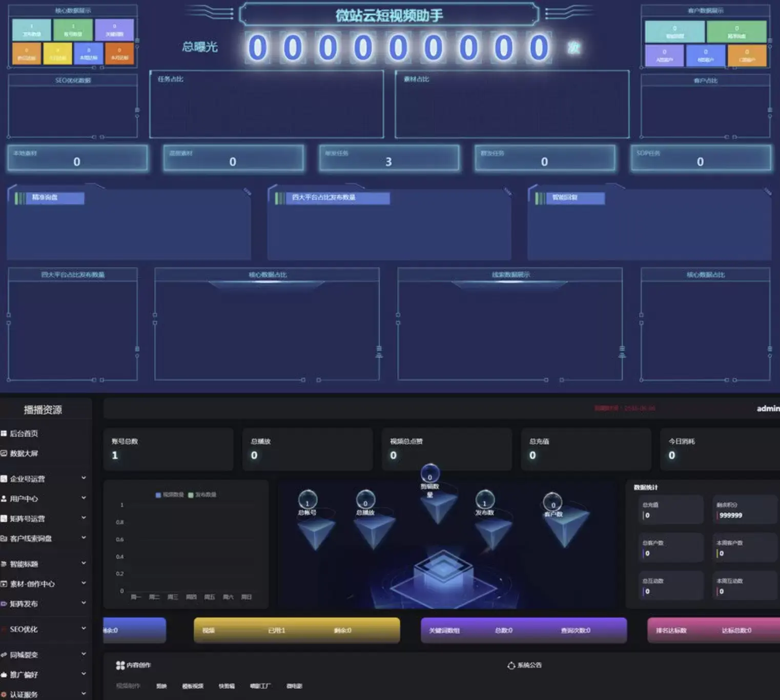Click the 系统公告 announcement icon
The width and height of the screenshot is (780, 700).
(x=511, y=665)
